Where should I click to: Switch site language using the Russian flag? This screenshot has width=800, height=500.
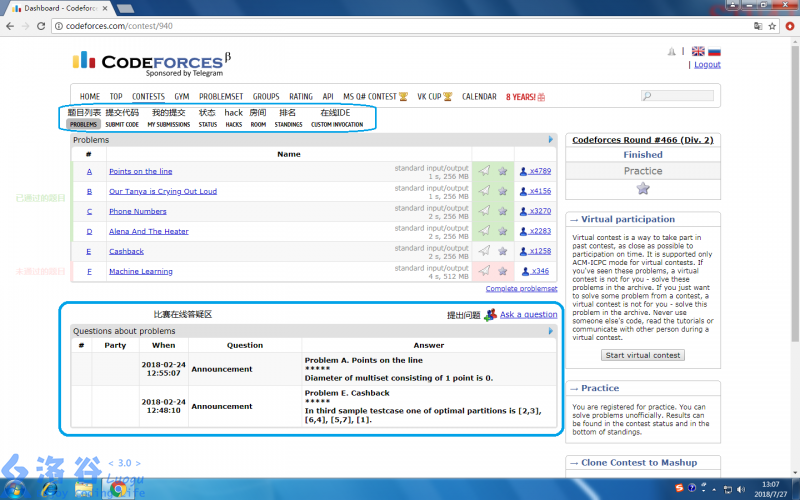pyautogui.click(x=714, y=52)
